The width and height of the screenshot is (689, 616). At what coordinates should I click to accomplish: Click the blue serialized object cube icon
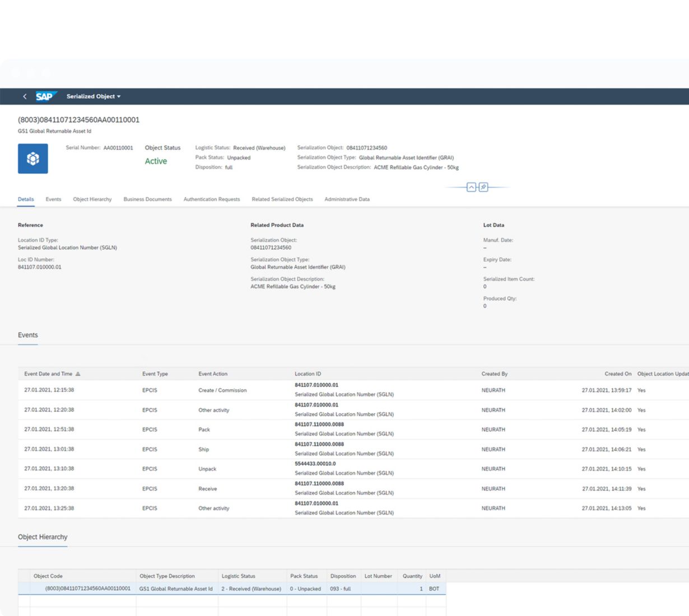click(33, 158)
